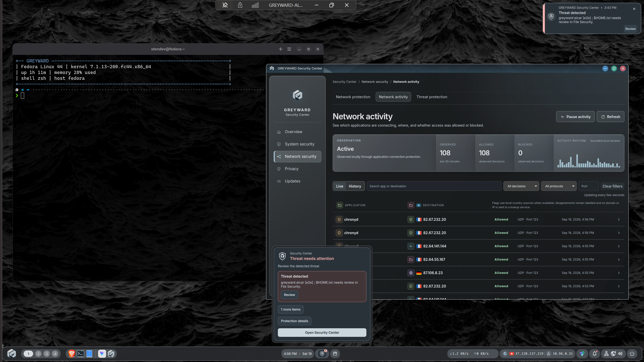Image resolution: width=644 pixels, height=362 pixels.
Task: Click the Proton VPN tray icon
Action: click(x=582, y=353)
